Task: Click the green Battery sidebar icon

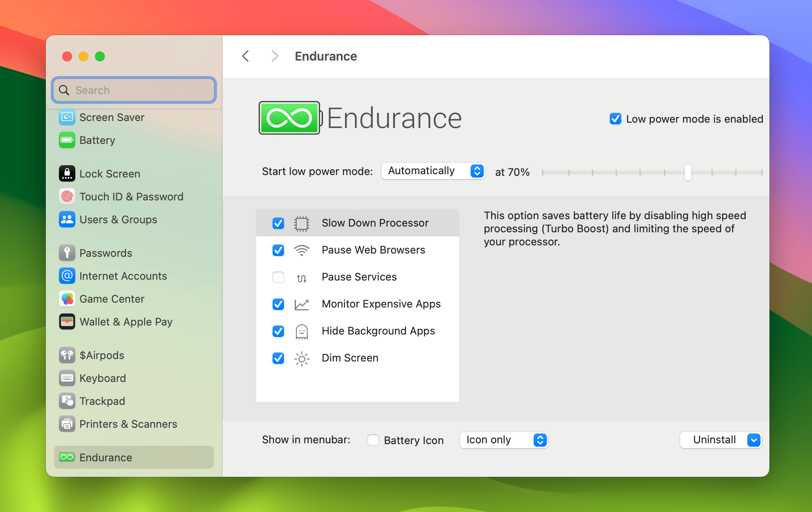Action: click(x=67, y=140)
